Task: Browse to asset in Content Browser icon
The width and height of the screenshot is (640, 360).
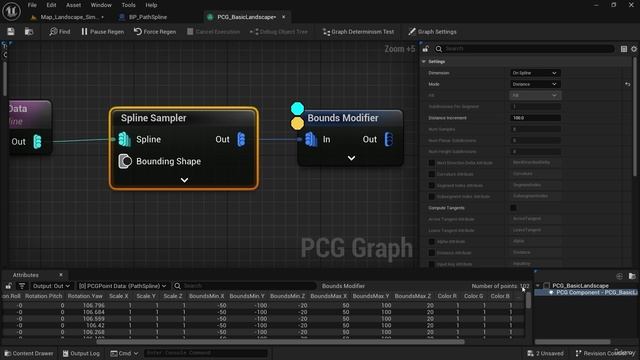Action: [x=29, y=31]
